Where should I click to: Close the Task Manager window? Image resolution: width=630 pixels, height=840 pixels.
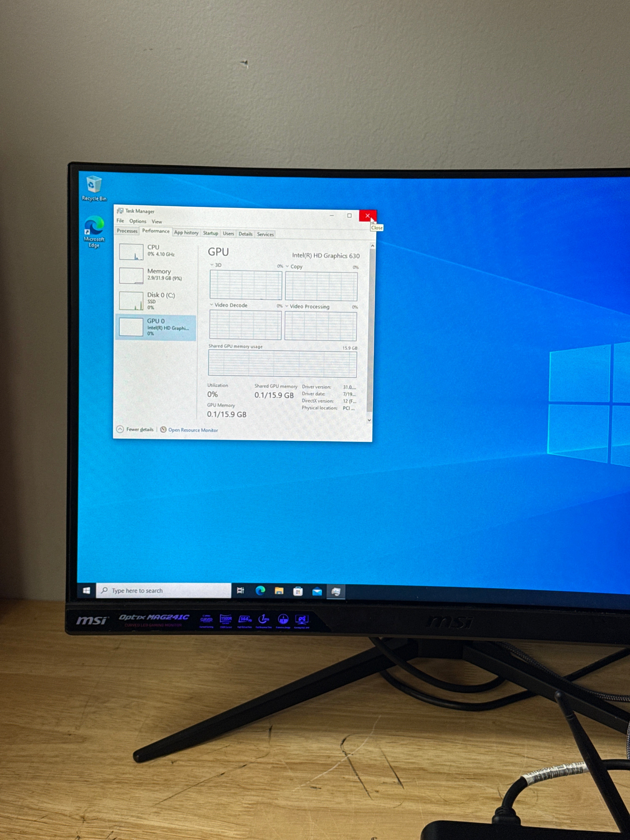pyautogui.click(x=367, y=216)
